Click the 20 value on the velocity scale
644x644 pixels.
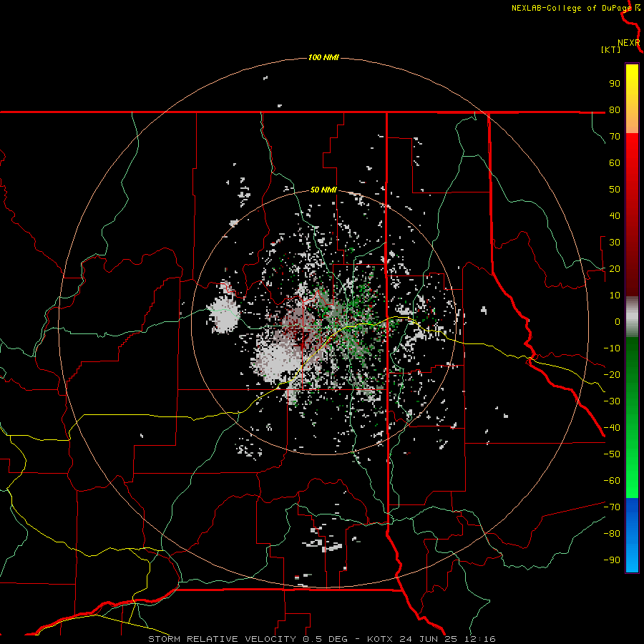click(x=615, y=268)
